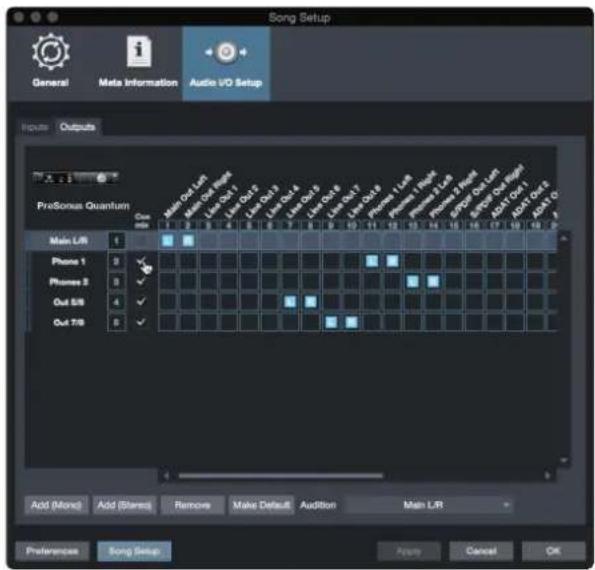
Task: Confirm settings with OK
Action: click(x=553, y=551)
